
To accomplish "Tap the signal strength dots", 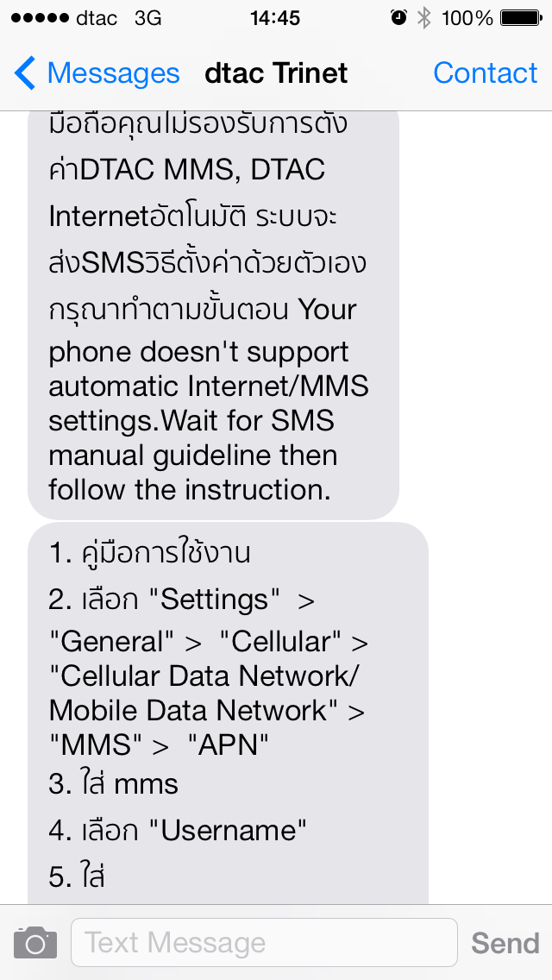I will click(x=40, y=18).
